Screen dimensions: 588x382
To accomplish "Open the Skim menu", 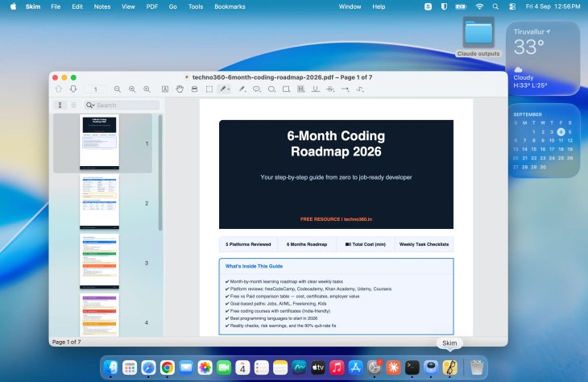I will point(33,6).
